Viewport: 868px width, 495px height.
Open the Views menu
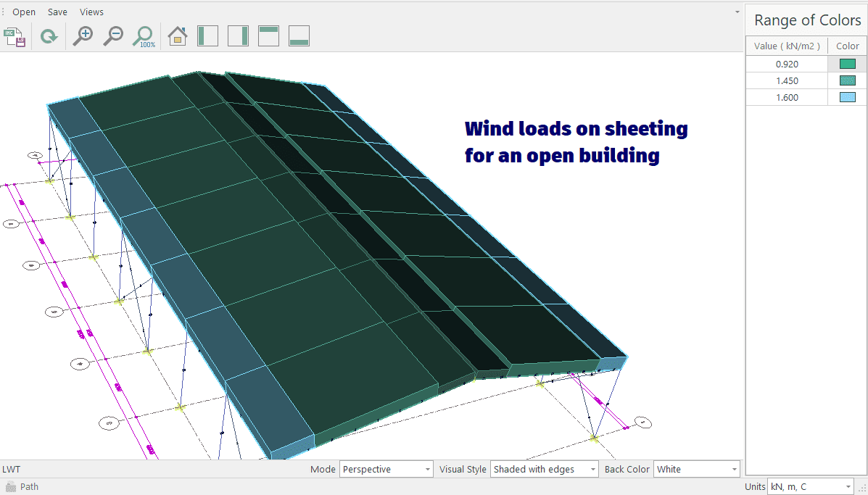point(91,12)
